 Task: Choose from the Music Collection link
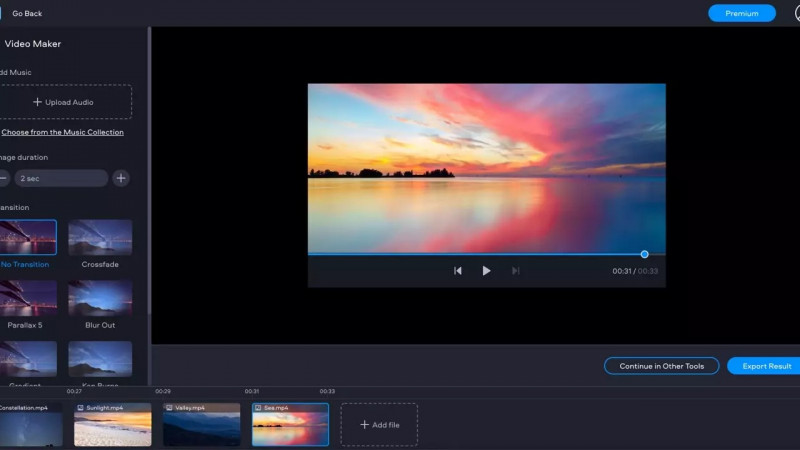(x=62, y=132)
